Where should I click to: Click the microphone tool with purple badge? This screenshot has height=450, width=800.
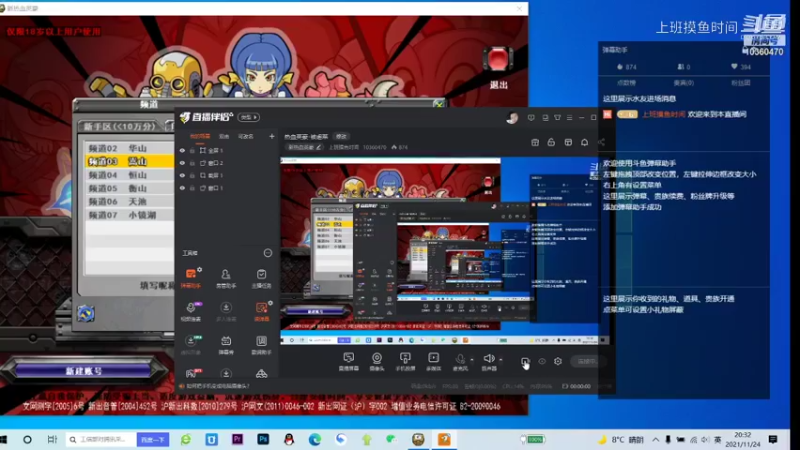(x=191, y=311)
